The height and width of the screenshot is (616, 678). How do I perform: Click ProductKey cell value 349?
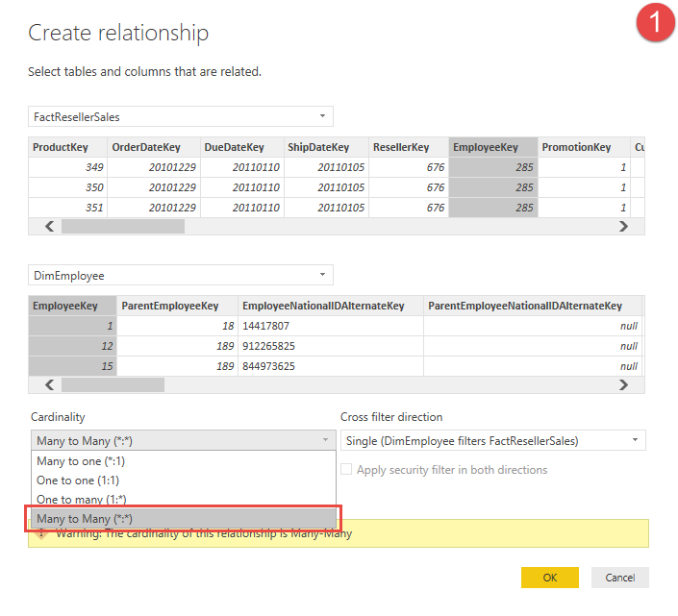coord(67,167)
